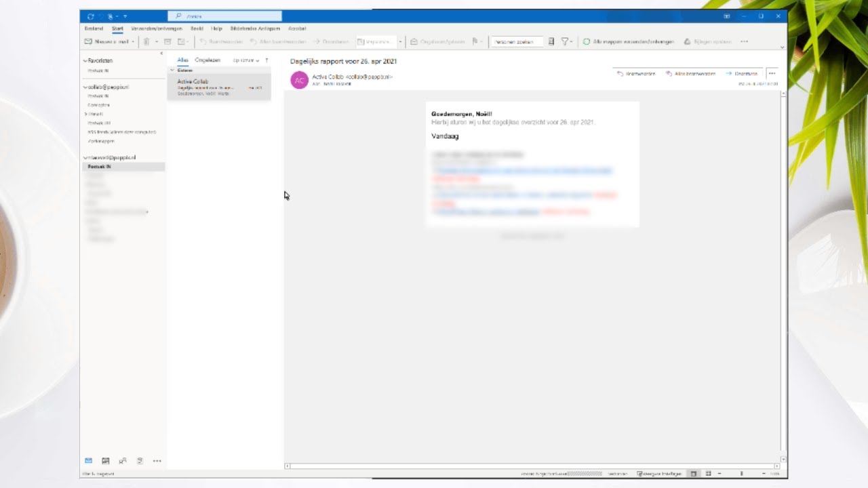Viewport: 868px width, 488px height.
Task: Switch to normal view layout icon
Action: [694, 474]
